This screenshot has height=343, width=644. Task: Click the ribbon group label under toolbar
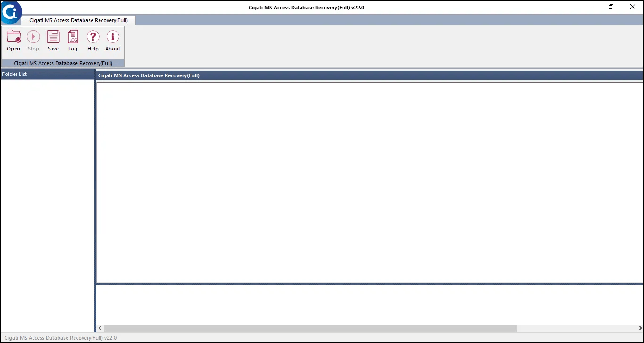click(63, 63)
